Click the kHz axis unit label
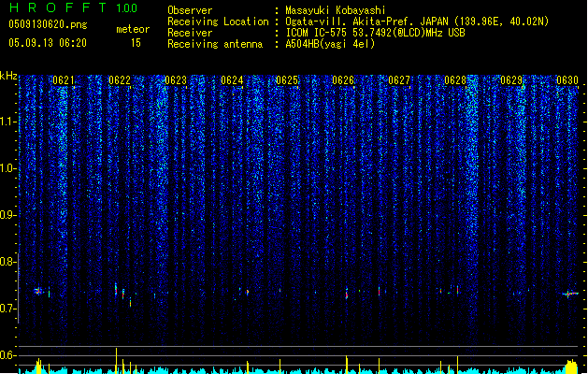 click(x=8, y=76)
